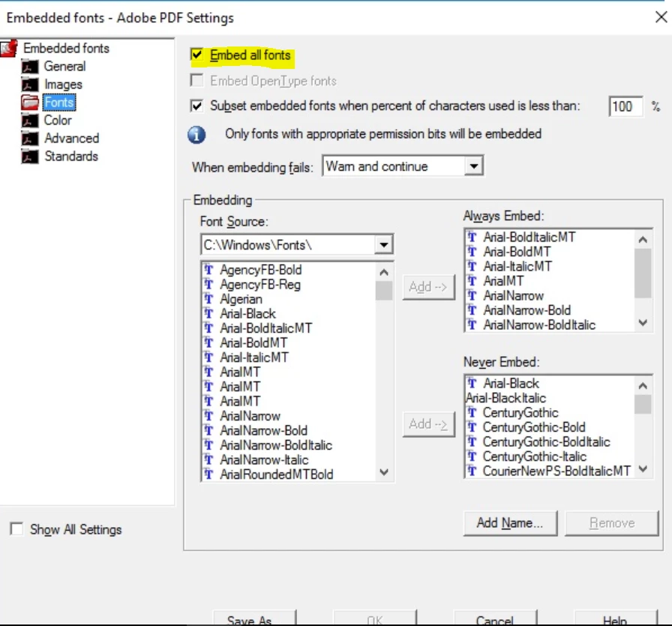Click the OK button
672x626 pixels.
(374, 618)
